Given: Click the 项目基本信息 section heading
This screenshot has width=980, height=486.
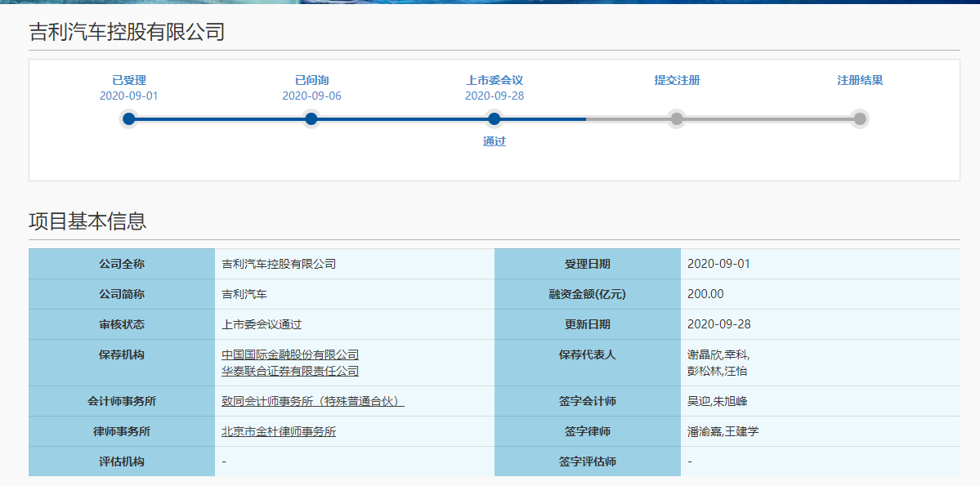Looking at the screenshot, I should 87,221.
